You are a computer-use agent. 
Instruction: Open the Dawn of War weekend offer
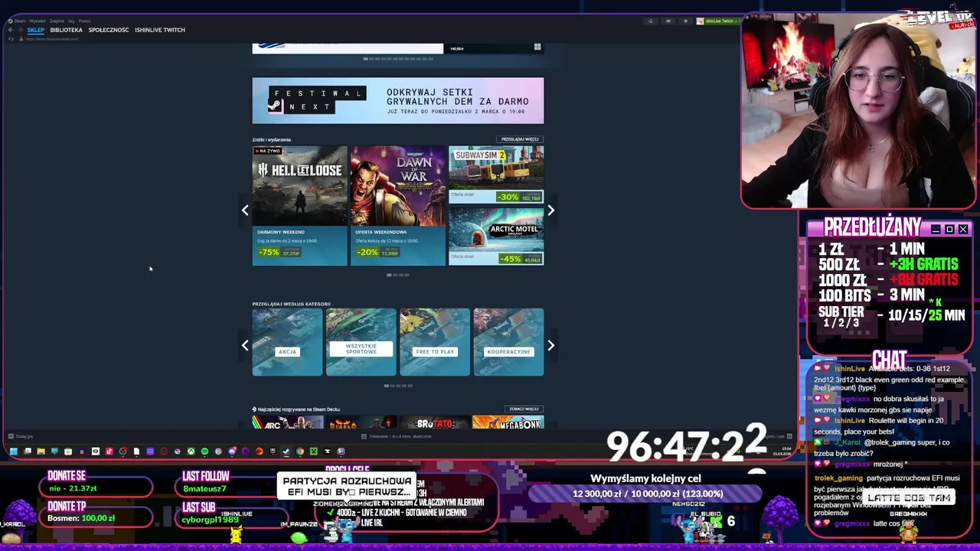tap(397, 205)
